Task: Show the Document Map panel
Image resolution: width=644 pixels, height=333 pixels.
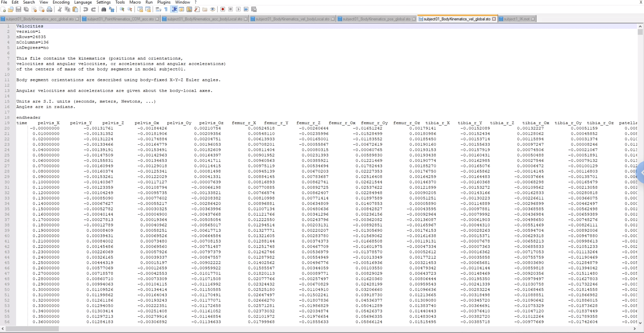Action: point(189,10)
